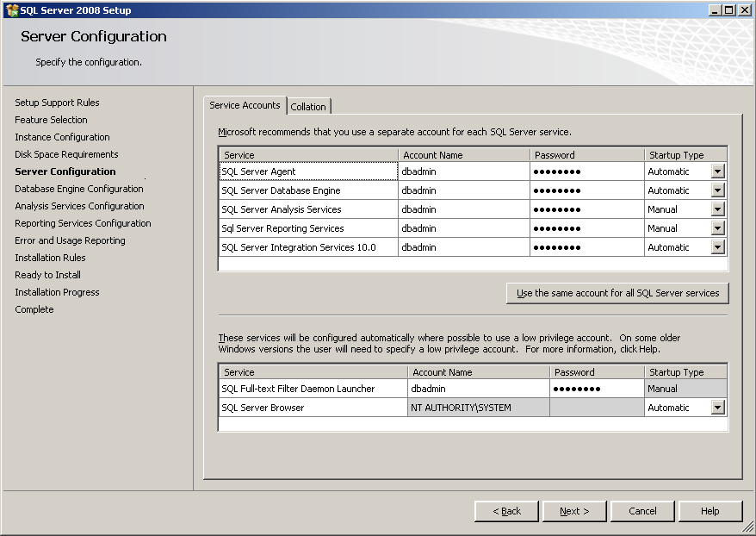Open Help for this page

710,511
